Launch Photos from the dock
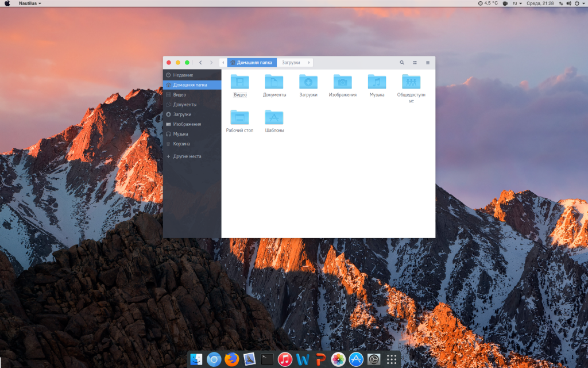Image resolution: width=588 pixels, height=368 pixels. 338,359
